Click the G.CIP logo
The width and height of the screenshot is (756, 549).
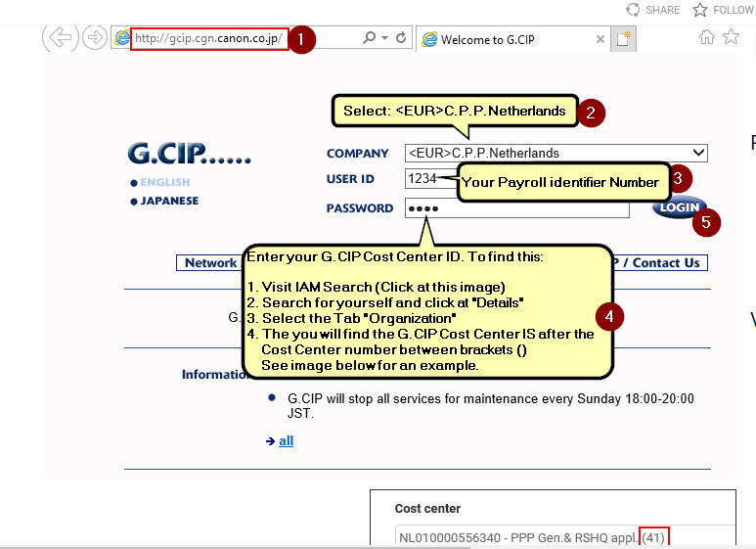pos(189,154)
